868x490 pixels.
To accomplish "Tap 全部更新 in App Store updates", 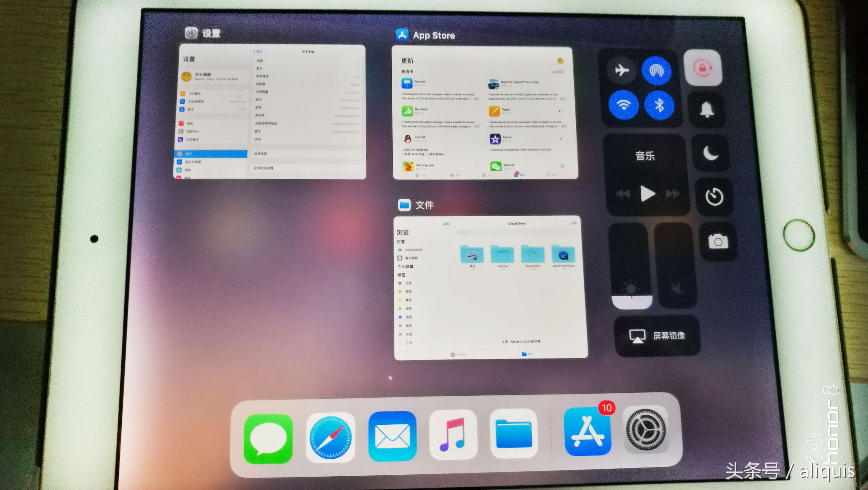I will point(559,72).
